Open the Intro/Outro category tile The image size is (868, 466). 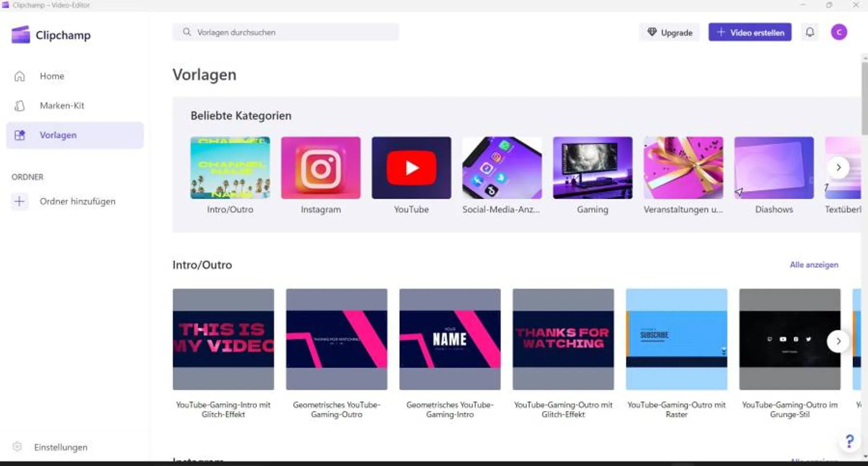(x=230, y=168)
